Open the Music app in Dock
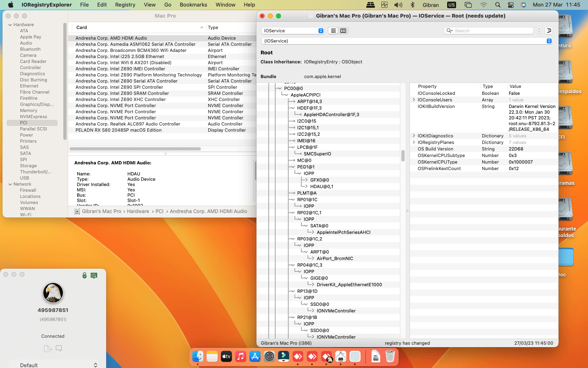This screenshot has height=368, width=588. [x=241, y=357]
